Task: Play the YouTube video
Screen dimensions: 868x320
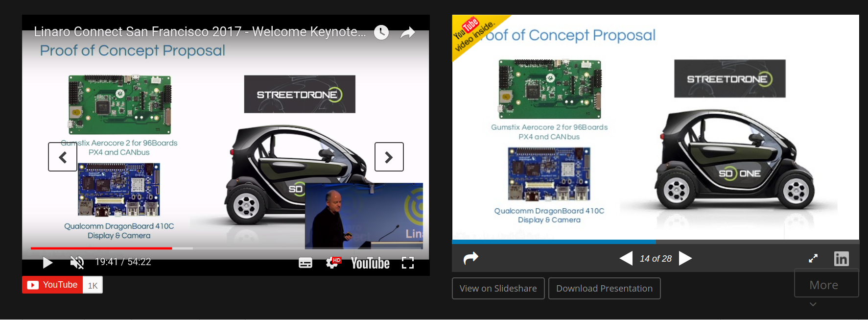Action: pyautogui.click(x=47, y=263)
